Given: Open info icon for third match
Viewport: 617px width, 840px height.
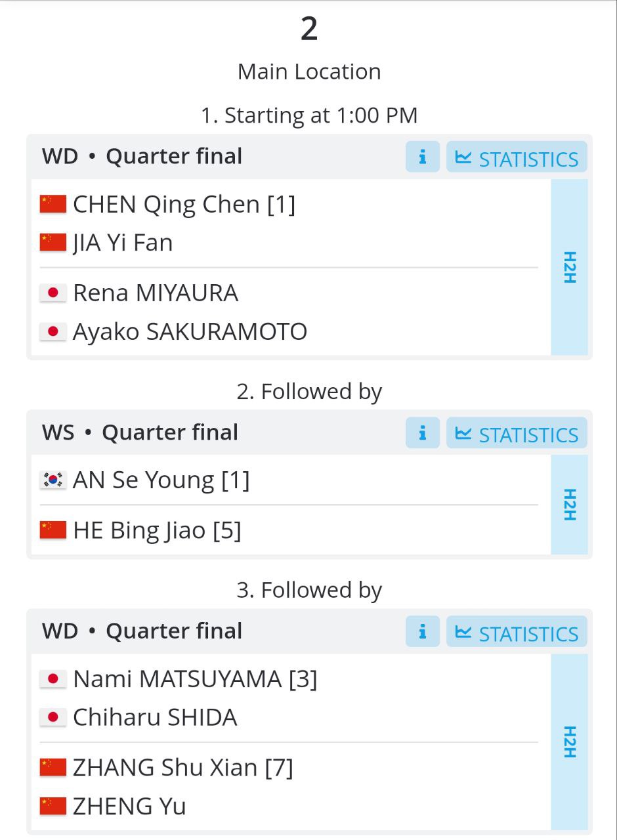Looking at the screenshot, I should [423, 632].
